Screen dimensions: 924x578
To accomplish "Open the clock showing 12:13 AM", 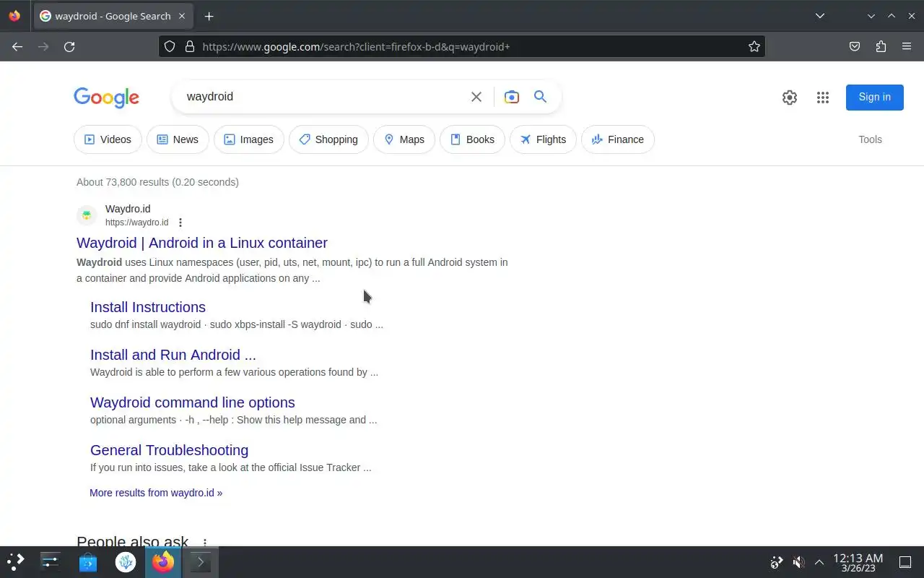I will pyautogui.click(x=858, y=562).
